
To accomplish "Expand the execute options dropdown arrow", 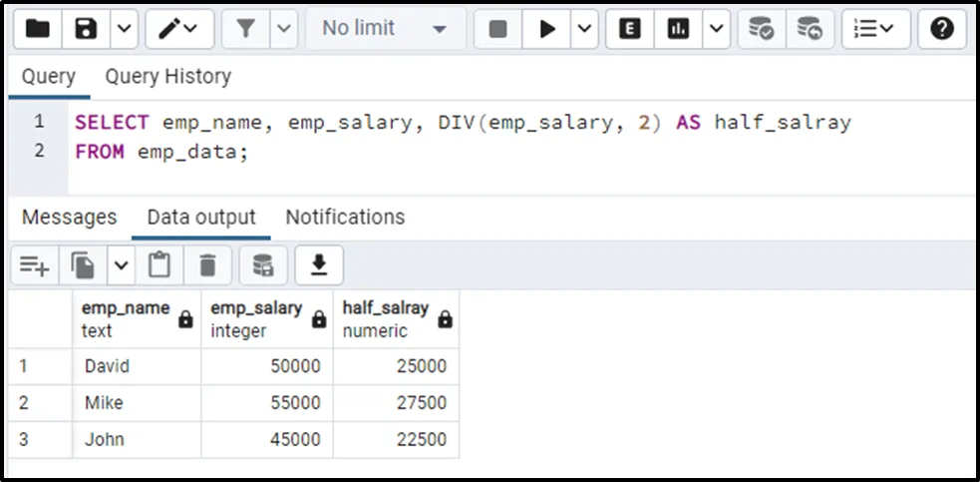I will 583,29.
